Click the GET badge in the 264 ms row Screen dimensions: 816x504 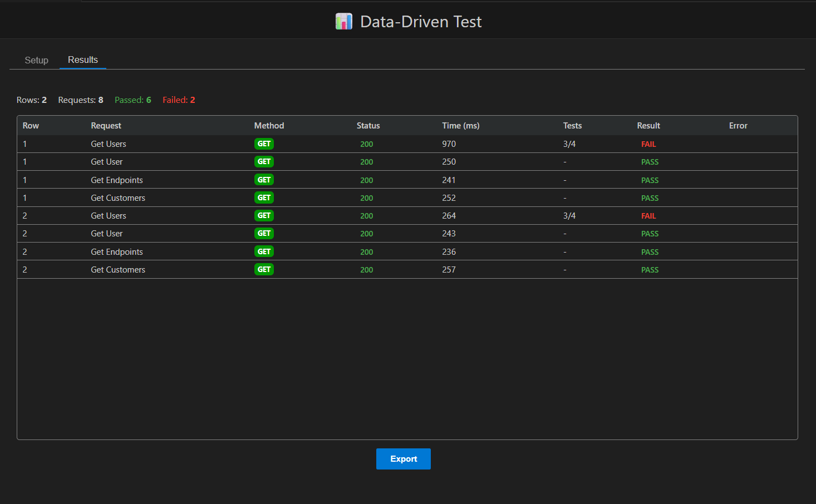pyautogui.click(x=264, y=215)
